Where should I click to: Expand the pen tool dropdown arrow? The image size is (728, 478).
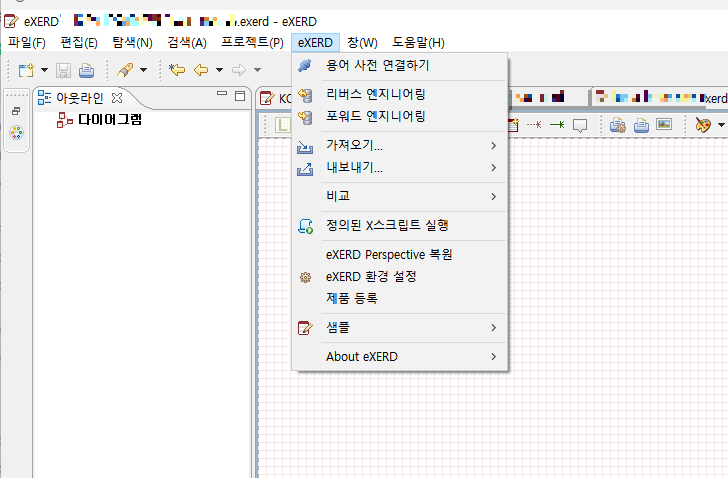pyautogui.click(x=143, y=70)
